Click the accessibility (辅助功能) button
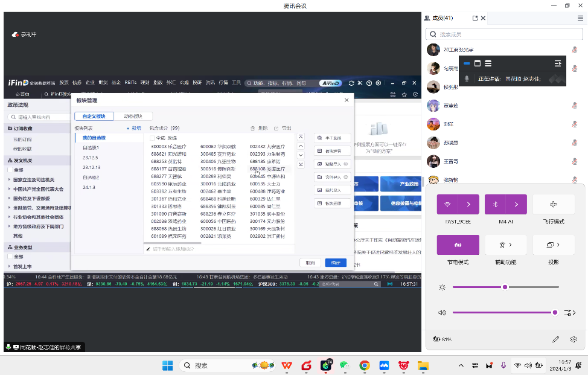The image size is (588, 375). (505, 245)
